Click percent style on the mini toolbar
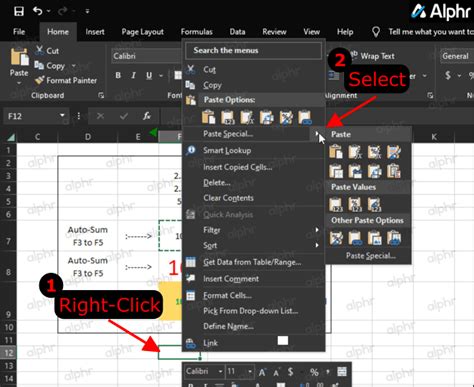The width and height of the screenshot is (474, 387). (314, 372)
